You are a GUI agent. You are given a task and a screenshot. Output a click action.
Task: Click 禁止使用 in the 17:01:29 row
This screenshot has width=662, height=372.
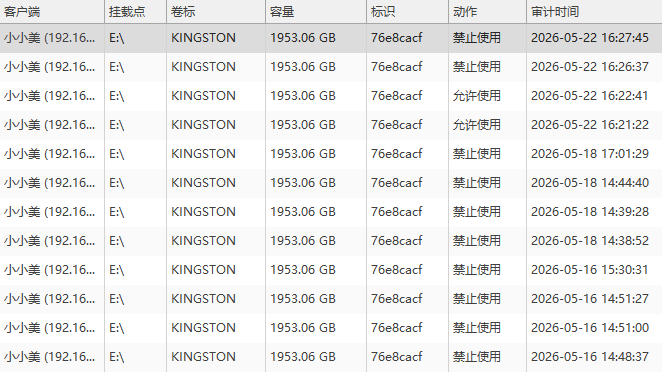click(x=477, y=154)
